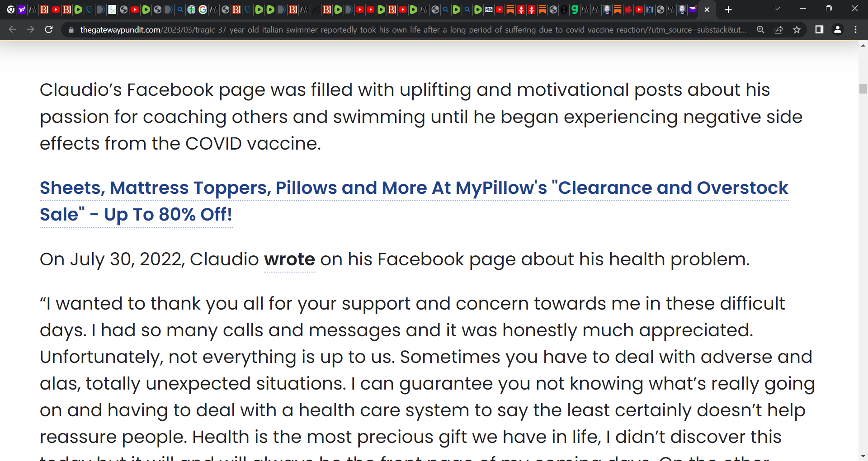Screen dimensions: 868x461
Task: Bookmark this page with the star icon
Action: 797,30
